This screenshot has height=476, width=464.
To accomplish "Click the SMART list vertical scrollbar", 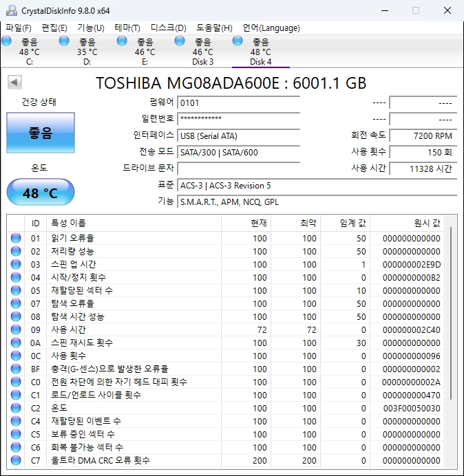I will 451,313.
